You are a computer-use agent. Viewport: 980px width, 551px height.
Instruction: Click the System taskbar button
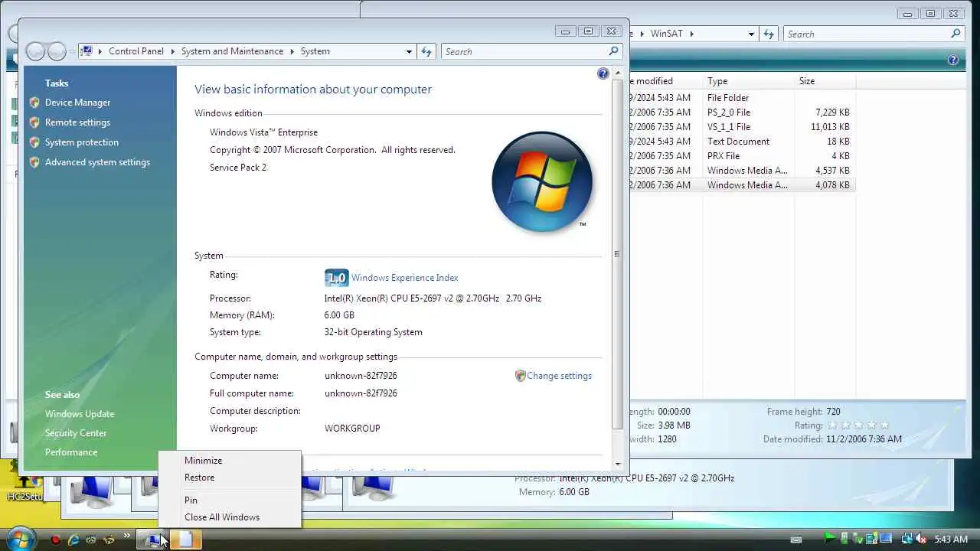click(152, 540)
